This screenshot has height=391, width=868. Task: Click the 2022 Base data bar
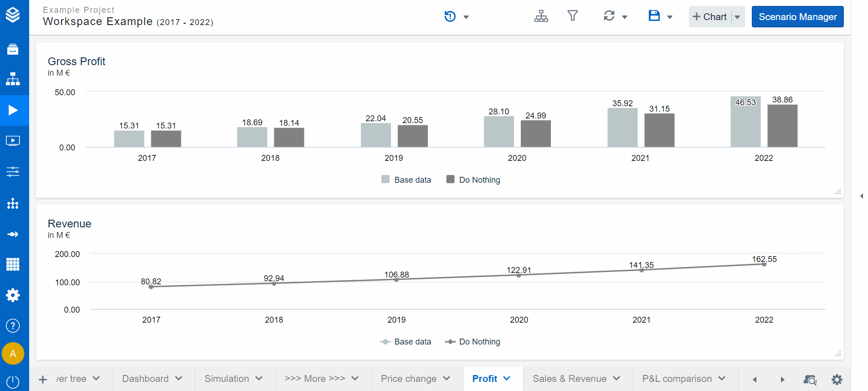pos(745,122)
